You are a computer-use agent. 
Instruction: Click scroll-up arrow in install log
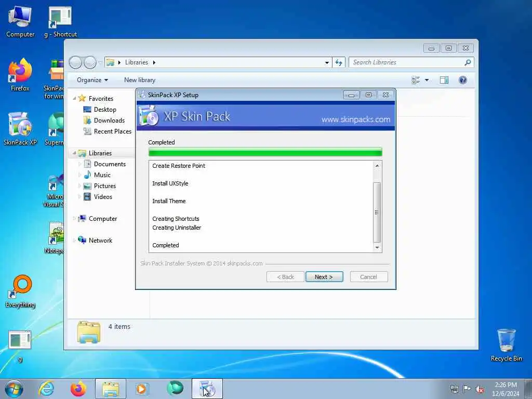click(x=377, y=166)
